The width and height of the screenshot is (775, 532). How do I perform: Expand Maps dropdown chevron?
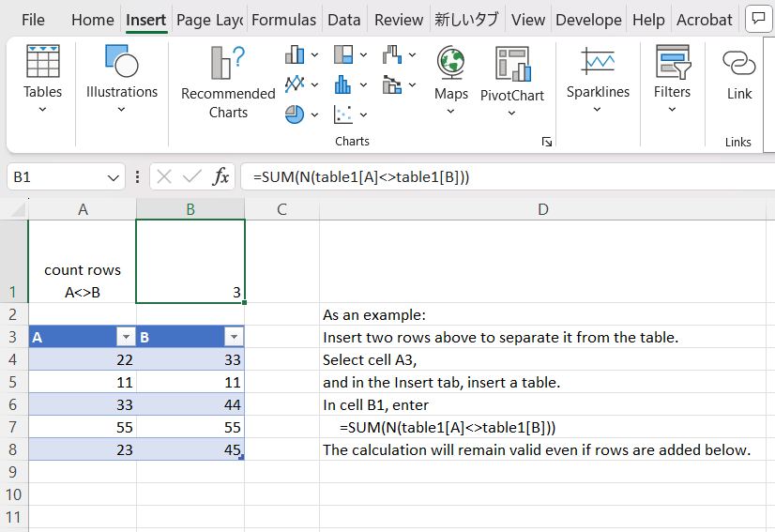[450, 112]
